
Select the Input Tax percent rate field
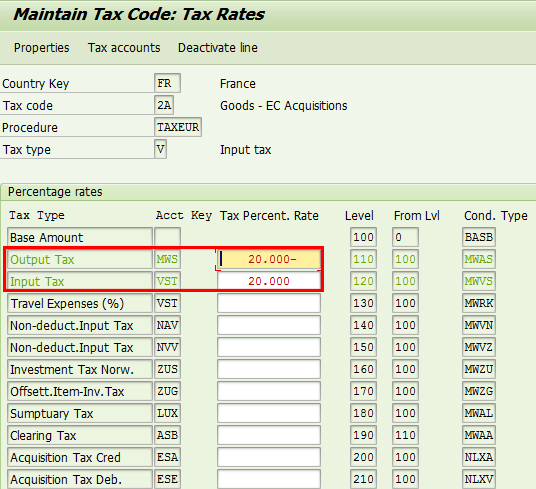(269, 281)
